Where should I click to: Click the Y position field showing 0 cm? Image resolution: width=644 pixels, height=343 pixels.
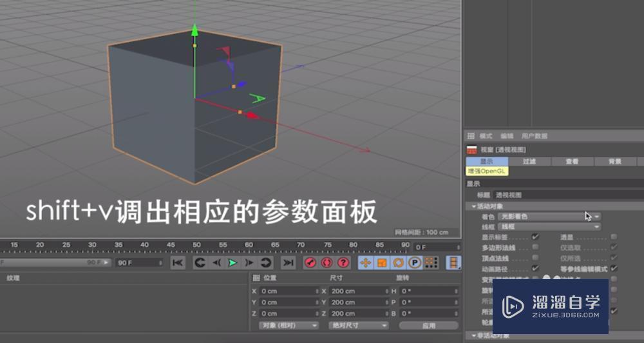click(290, 302)
